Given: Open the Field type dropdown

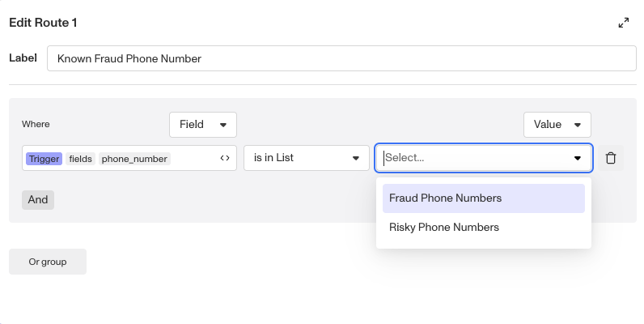Looking at the screenshot, I should [x=202, y=125].
